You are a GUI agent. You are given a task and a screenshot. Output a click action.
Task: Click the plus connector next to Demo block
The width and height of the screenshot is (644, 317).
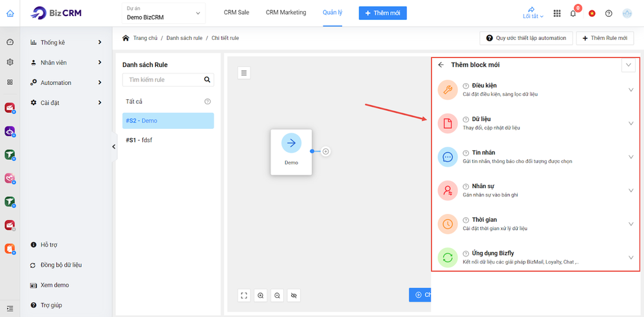tap(326, 151)
